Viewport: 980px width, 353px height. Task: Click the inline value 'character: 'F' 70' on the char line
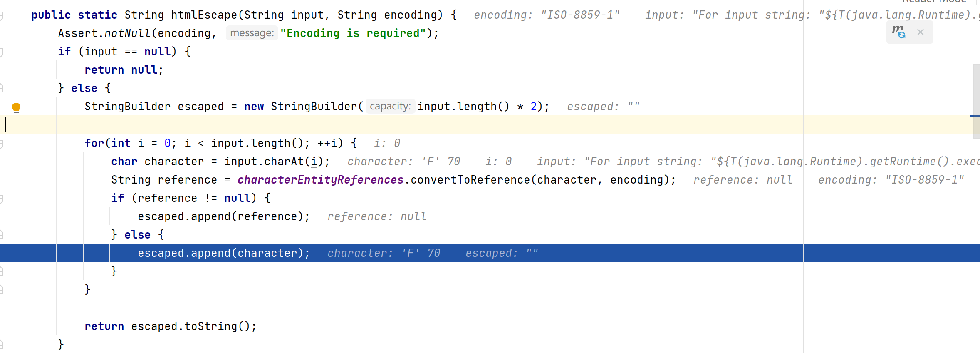tap(403, 162)
